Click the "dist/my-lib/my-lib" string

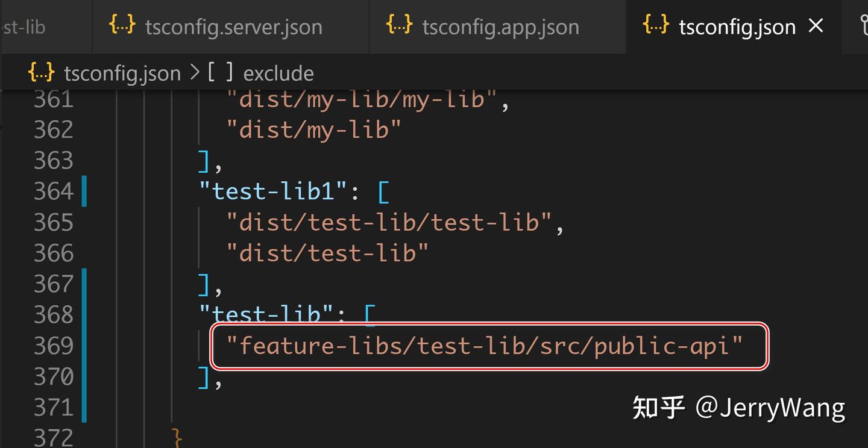(362, 99)
